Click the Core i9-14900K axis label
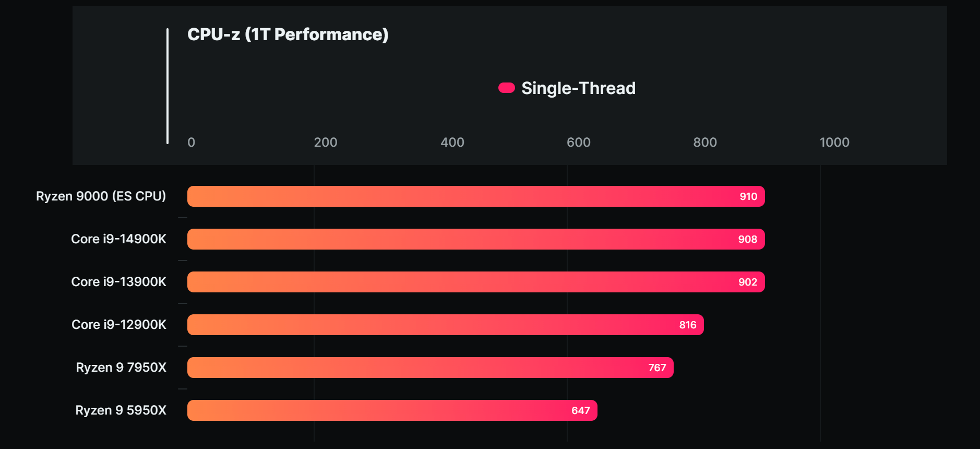The image size is (980, 449). [118, 239]
